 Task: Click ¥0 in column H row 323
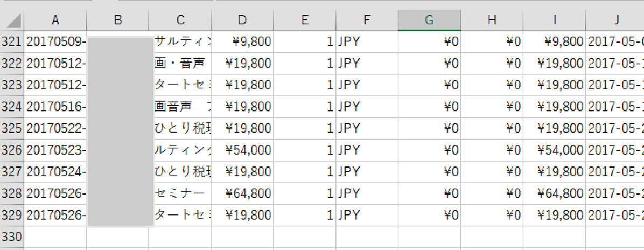tap(492, 85)
